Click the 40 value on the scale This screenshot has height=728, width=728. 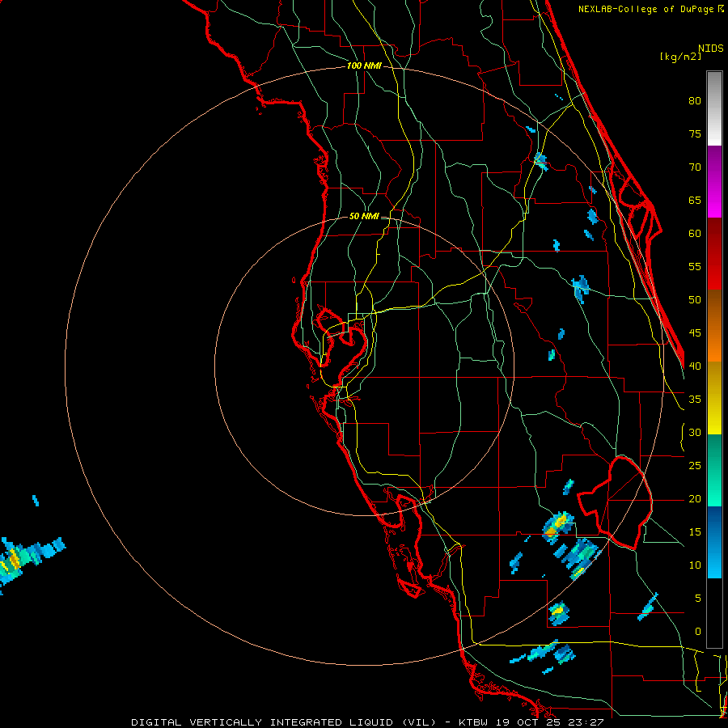click(x=695, y=366)
